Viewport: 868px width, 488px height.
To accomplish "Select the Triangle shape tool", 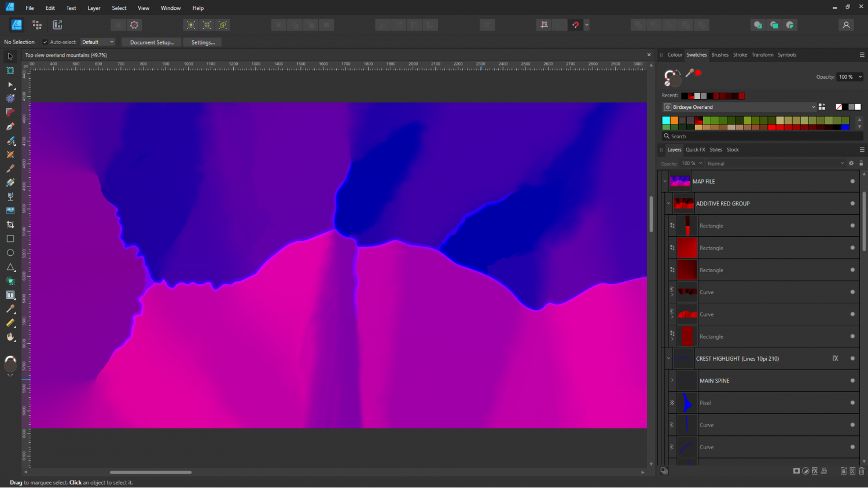I will click(x=10, y=267).
